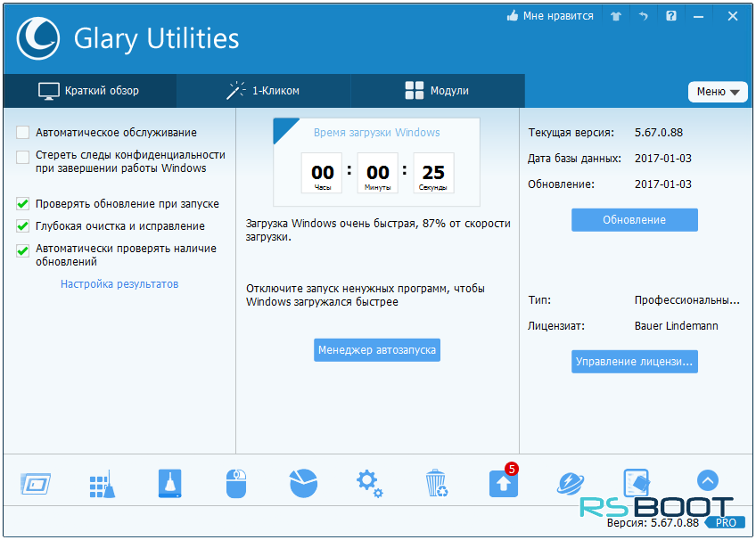This screenshot has height=540, width=756.
Task: Switch to Краткий обзор tab
Action: coord(90,91)
